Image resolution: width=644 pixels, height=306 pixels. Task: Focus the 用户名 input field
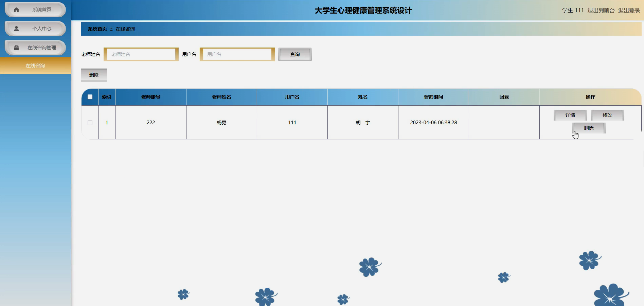point(237,54)
